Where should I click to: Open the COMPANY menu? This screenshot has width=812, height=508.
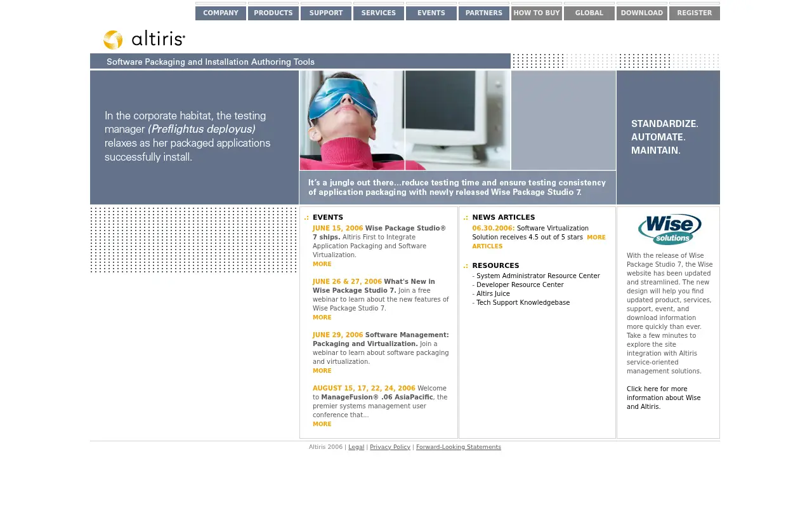221,13
